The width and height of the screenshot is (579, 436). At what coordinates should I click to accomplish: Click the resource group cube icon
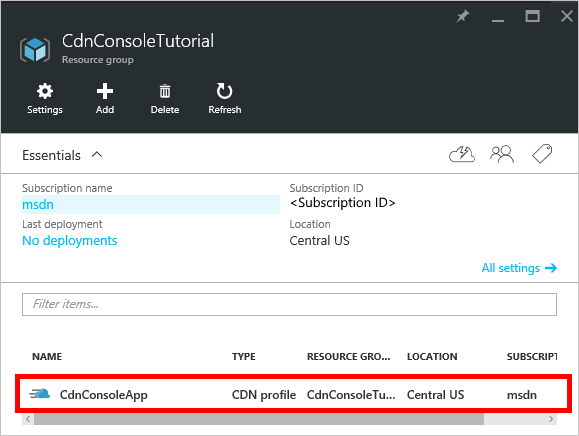[35, 49]
